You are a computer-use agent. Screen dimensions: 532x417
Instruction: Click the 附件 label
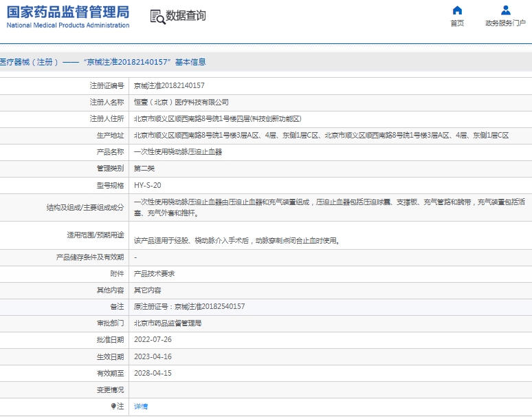(117, 274)
